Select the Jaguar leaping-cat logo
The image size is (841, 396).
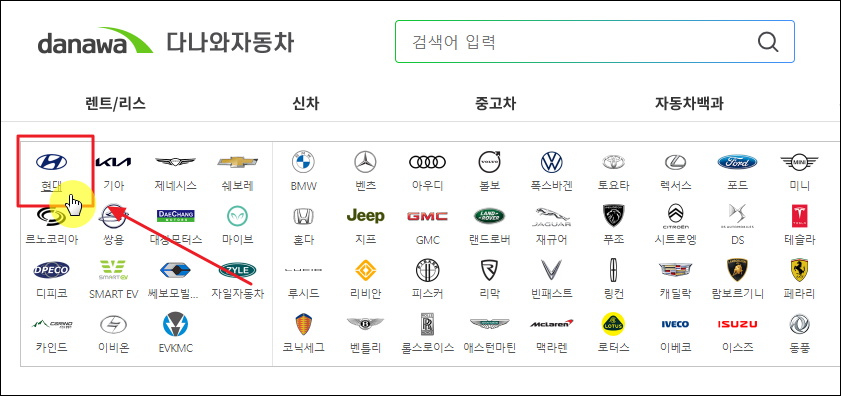tap(551, 217)
